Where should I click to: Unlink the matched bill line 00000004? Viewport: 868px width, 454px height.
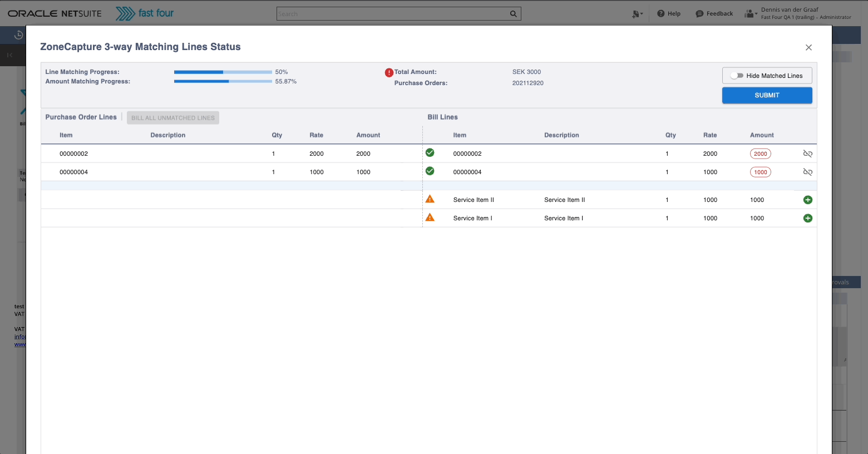pos(807,172)
